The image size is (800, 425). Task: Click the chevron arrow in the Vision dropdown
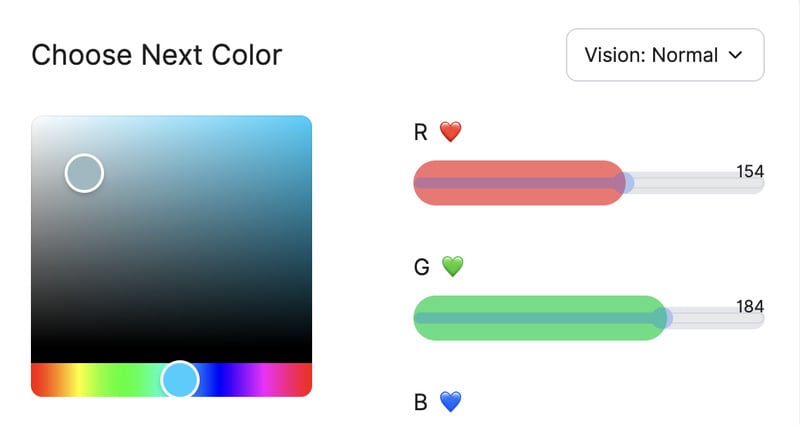pos(736,55)
